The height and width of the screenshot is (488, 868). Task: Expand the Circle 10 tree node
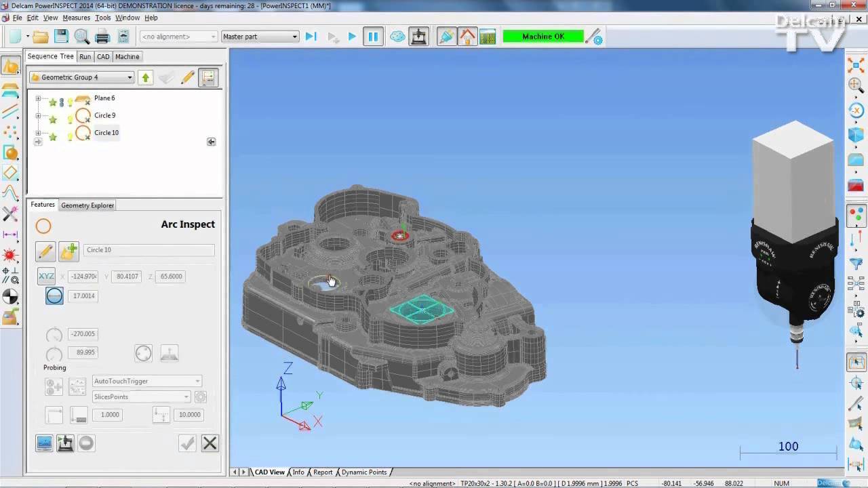pos(38,133)
